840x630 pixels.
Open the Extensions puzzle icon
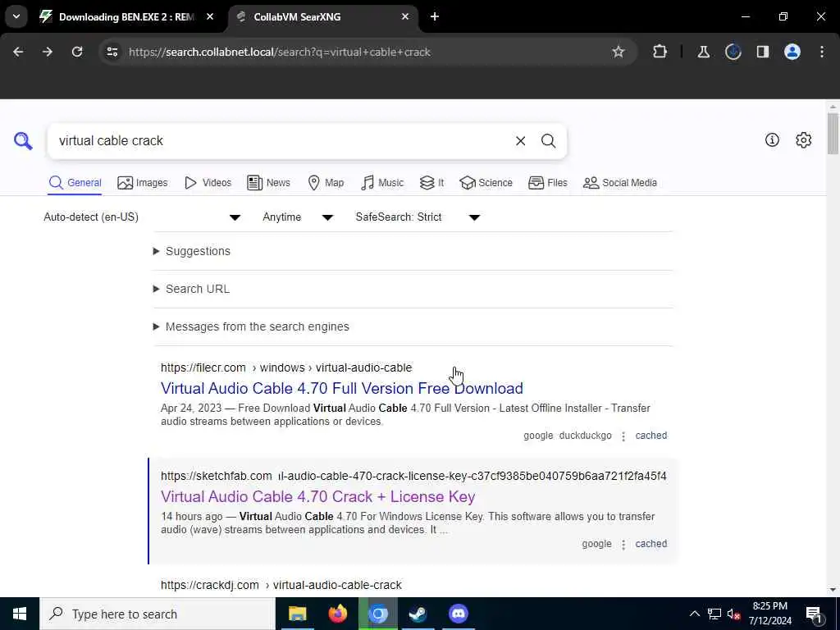[660, 52]
